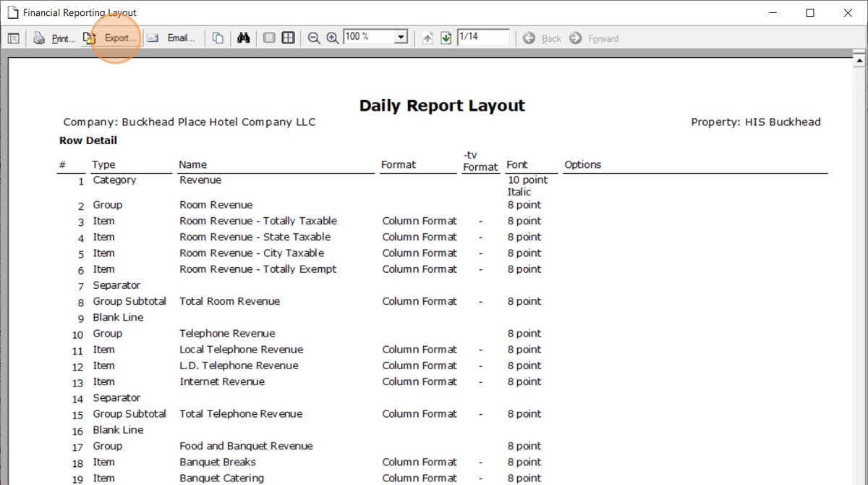Image resolution: width=868 pixels, height=485 pixels.
Task: Zoom in with plus magnifier
Action: click(x=333, y=38)
